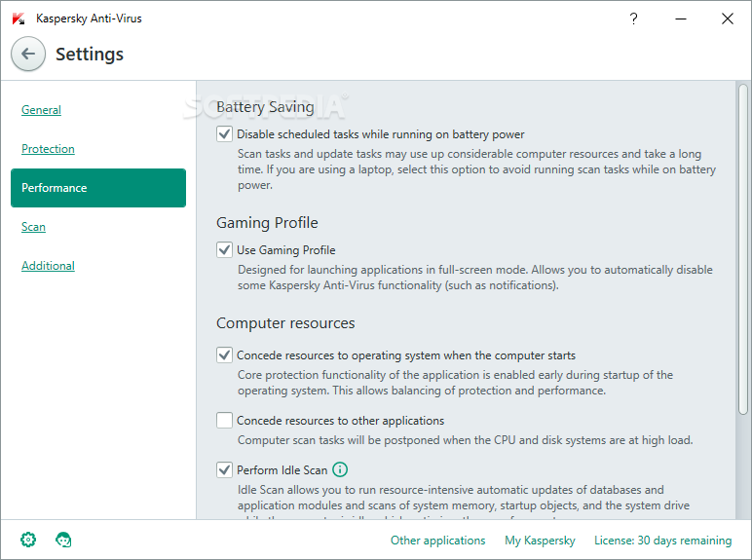The width and height of the screenshot is (752, 560).
Task: Open the settings gear icon
Action: (x=28, y=540)
